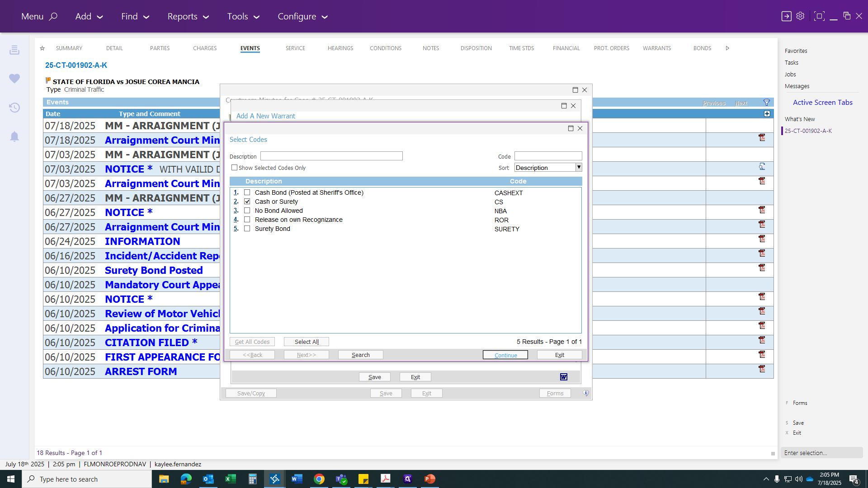Uncheck Cash or Surety code
The width and height of the screenshot is (868, 488).
[247, 202]
